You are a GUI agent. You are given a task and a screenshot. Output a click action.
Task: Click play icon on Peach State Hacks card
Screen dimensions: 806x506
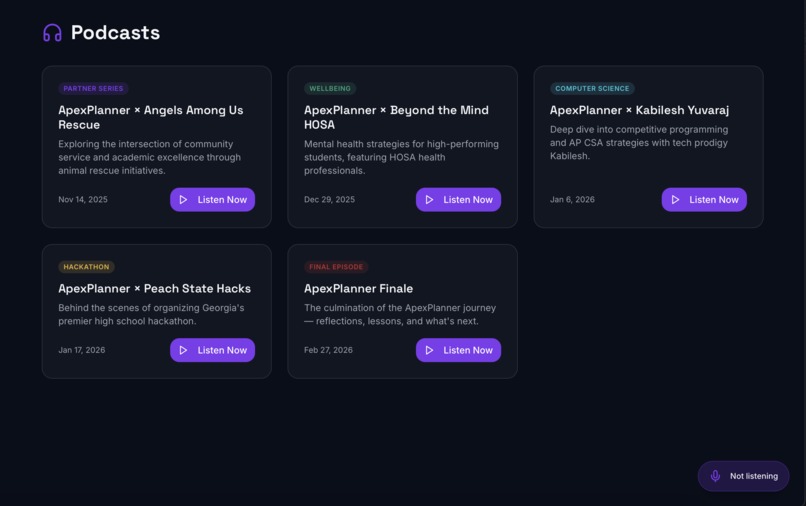pyautogui.click(x=183, y=350)
